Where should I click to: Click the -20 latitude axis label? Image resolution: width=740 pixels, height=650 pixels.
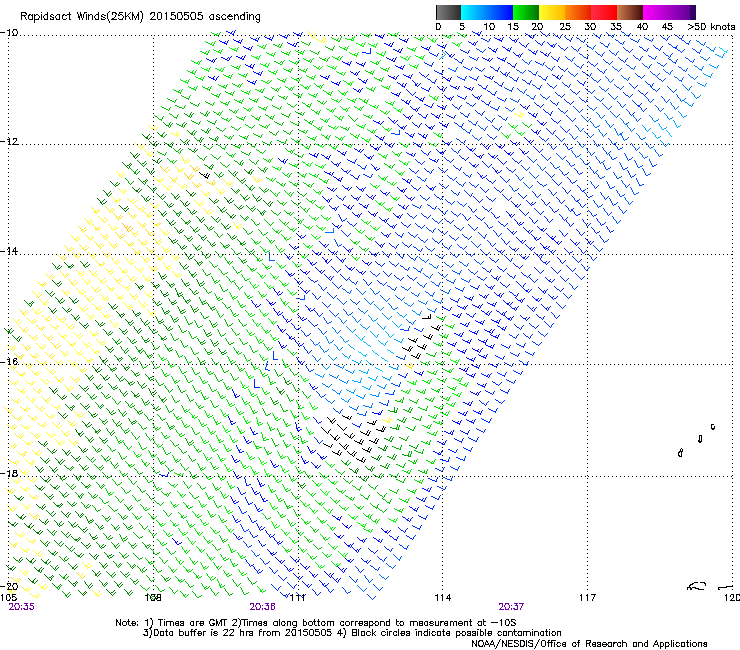pos(9,586)
